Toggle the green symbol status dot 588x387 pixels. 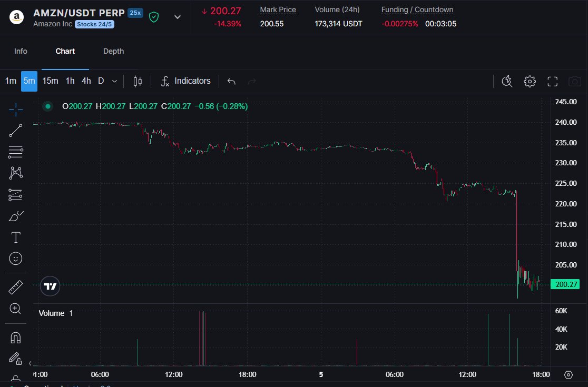(47, 106)
